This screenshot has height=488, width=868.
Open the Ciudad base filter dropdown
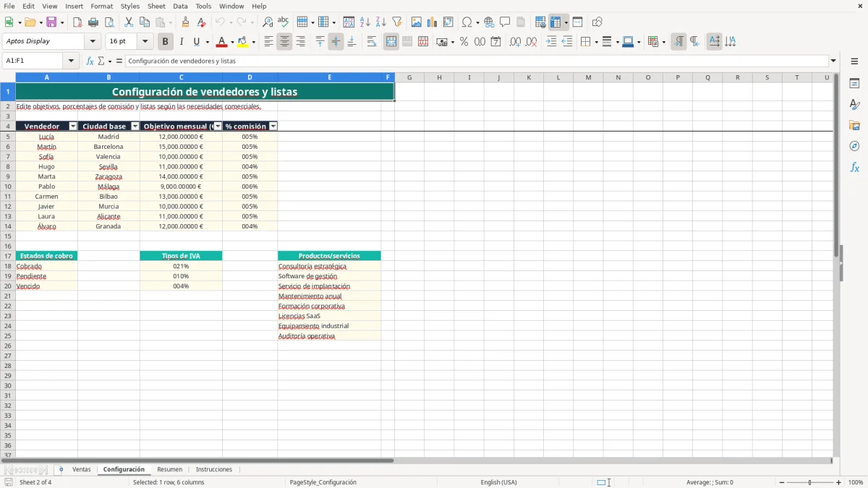(135, 127)
